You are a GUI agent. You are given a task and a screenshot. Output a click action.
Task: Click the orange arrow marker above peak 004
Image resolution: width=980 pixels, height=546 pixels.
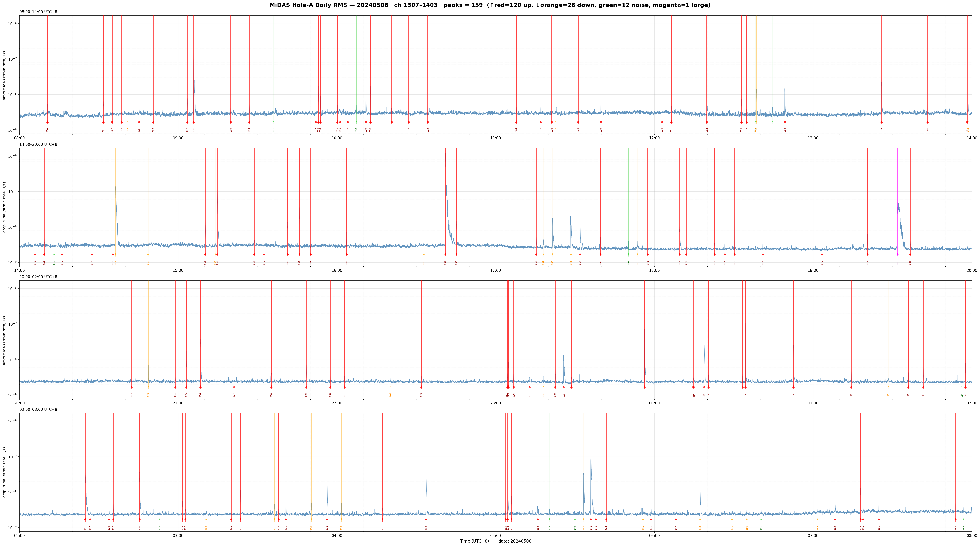pyautogui.click(x=128, y=122)
